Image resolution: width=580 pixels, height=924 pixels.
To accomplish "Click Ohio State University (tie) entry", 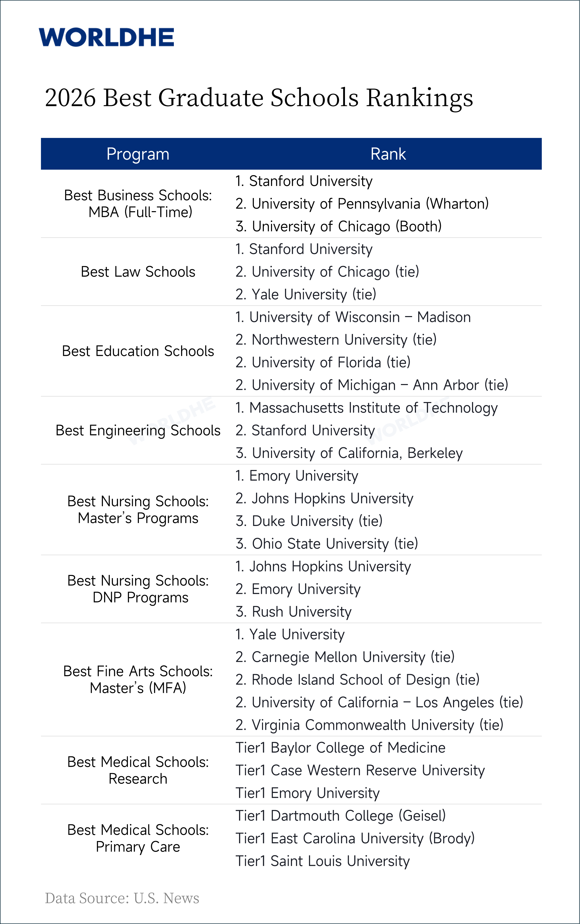I will (327, 544).
